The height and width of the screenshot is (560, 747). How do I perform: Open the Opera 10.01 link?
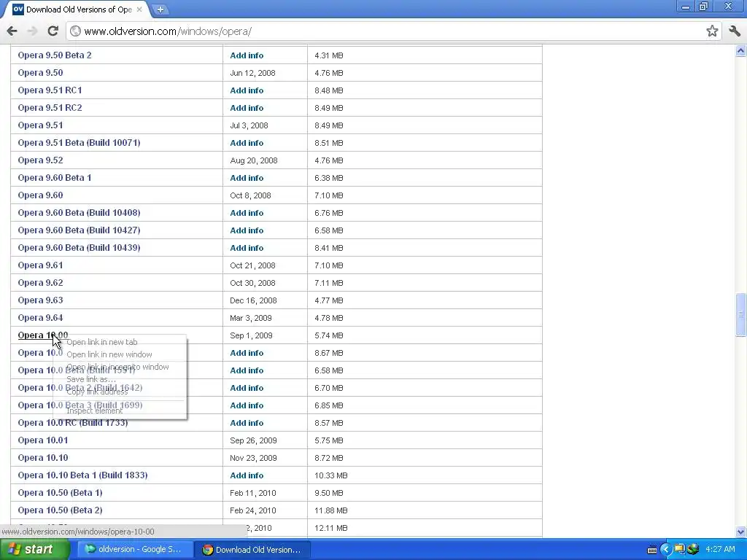[x=43, y=440]
